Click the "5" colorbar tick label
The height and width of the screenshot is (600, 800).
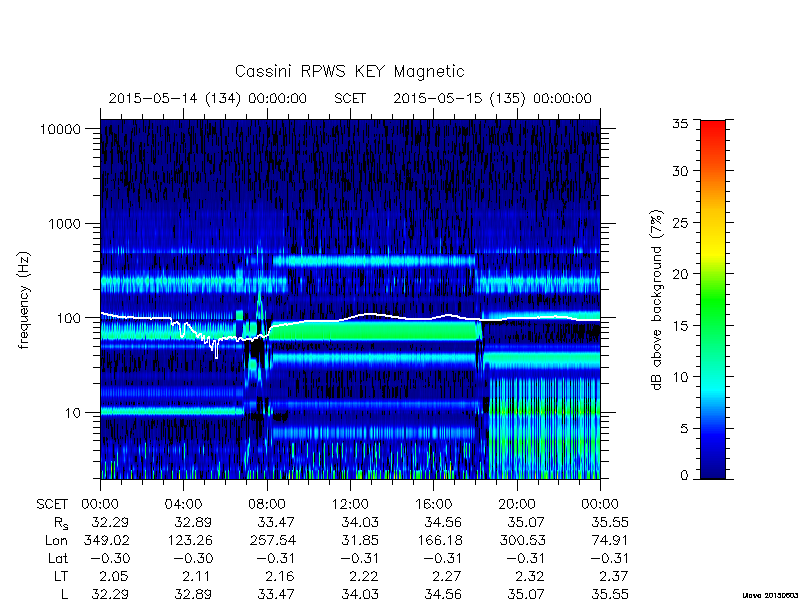[684, 429]
